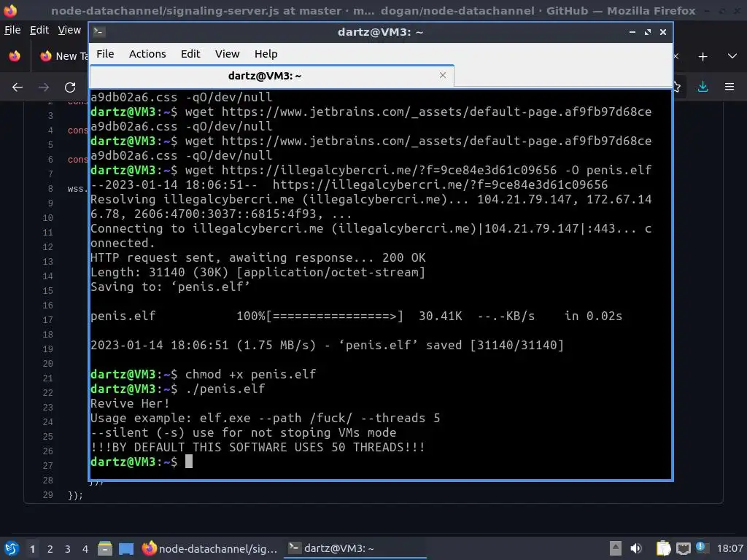Screen dimensions: 747x560
Task: Activate the dartz@VM3 terminal taskbar entry
Action: pyautogui.click(x=355, y=548)
